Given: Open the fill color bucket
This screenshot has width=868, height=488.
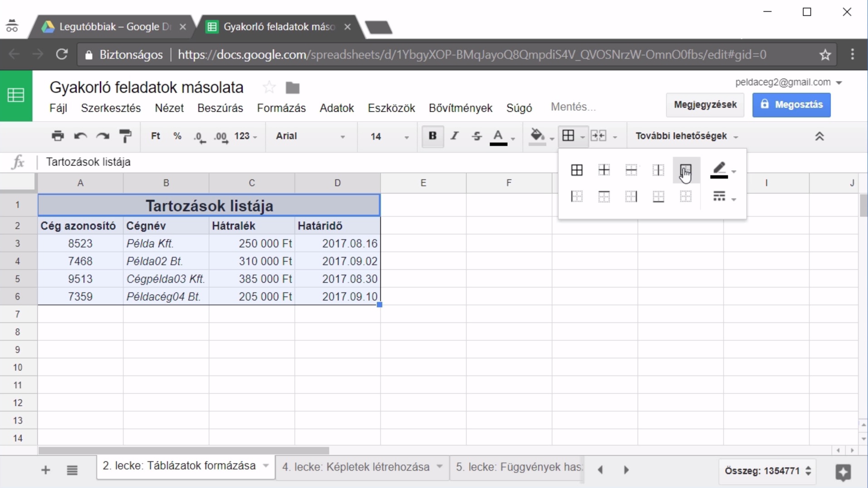Looking at the screenshot, I should coord(538,136).
